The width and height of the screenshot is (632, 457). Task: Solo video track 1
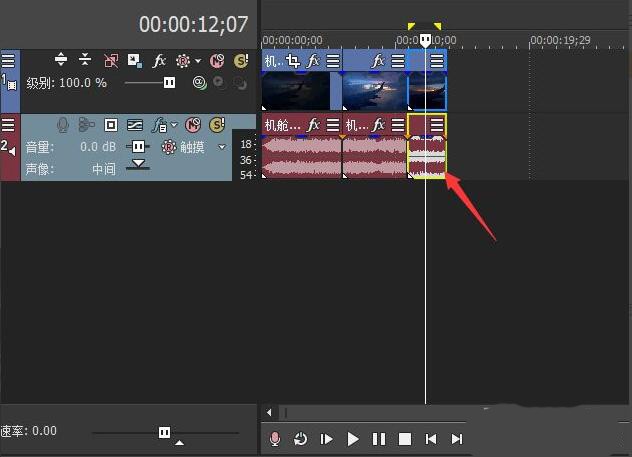[x=241, y=61]
